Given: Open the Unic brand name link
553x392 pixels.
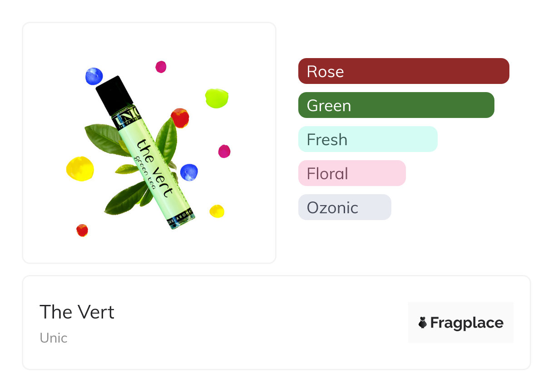Looking at the screenshot, I should point(54,338).
